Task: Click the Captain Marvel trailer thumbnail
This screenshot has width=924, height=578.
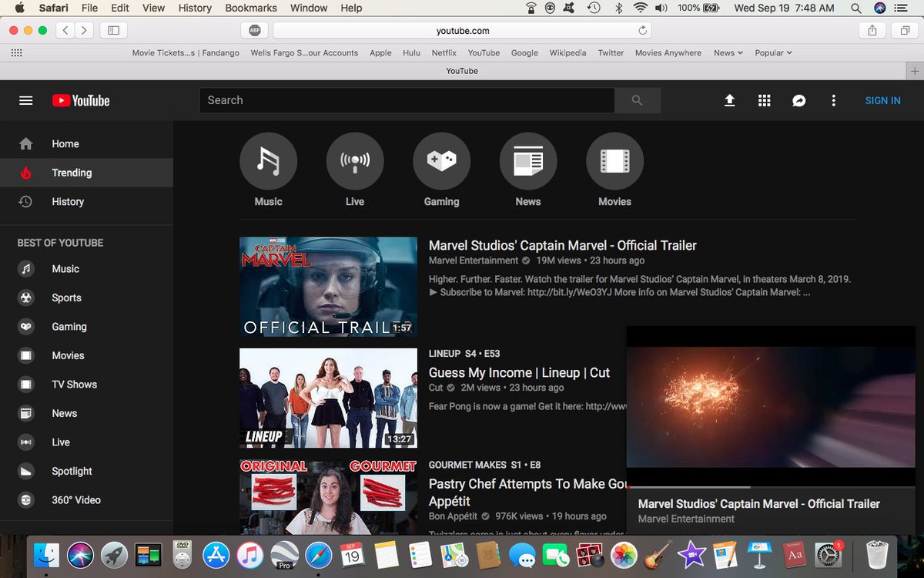Action: coord(328,287)
